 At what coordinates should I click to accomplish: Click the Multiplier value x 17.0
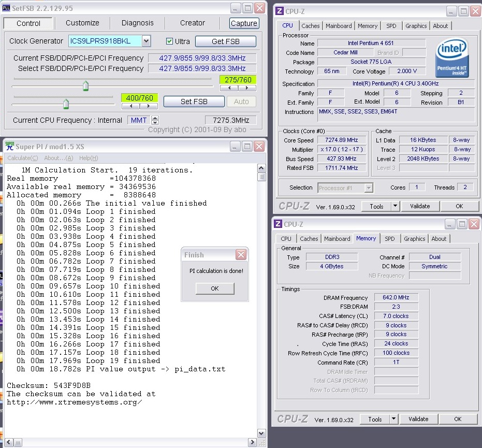coord(342,149)
